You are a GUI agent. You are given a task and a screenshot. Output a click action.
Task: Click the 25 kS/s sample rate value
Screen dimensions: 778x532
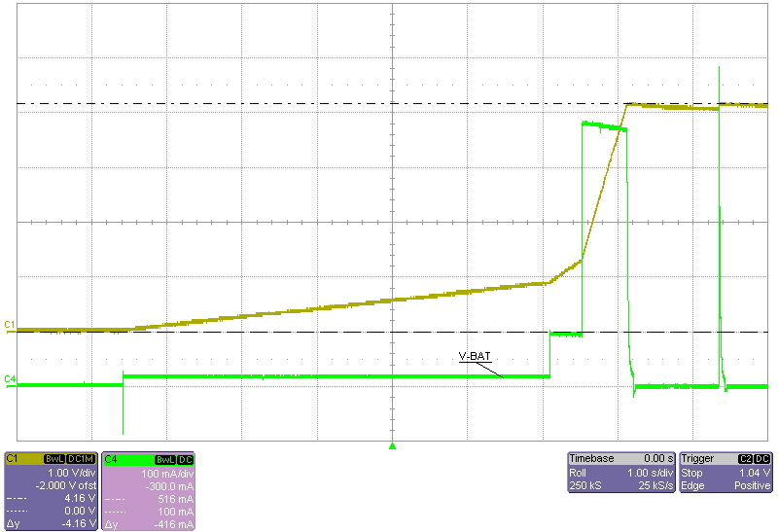click(x=655, y=485)
